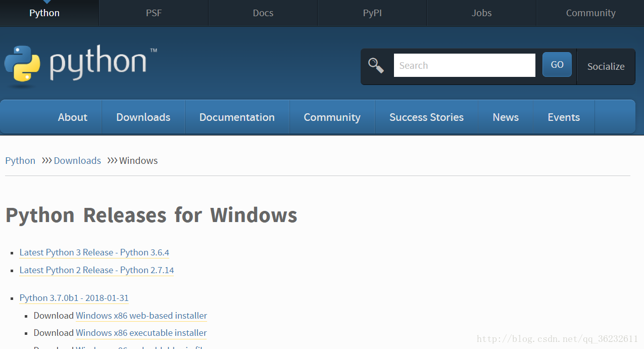This screenshot has height=349, width=644.
Task: Open the News menu item
Action: (506, 117)
